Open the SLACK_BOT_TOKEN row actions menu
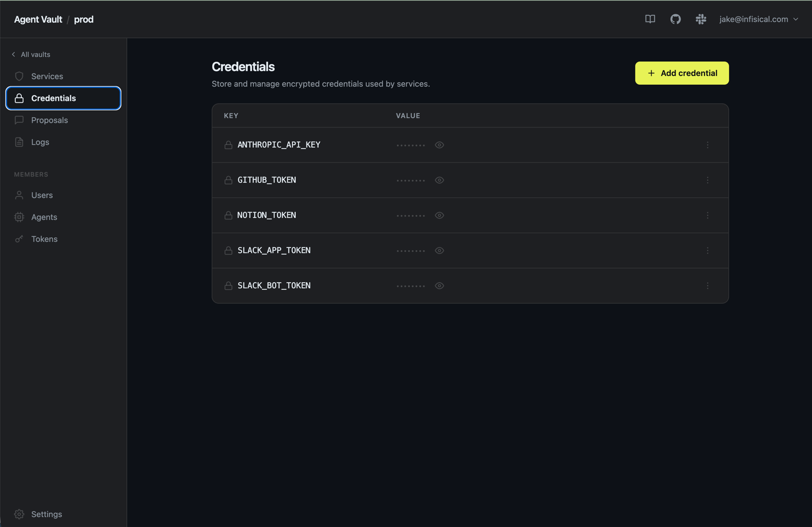Screen dimensions: 812x527 click(x=707, y=286)
